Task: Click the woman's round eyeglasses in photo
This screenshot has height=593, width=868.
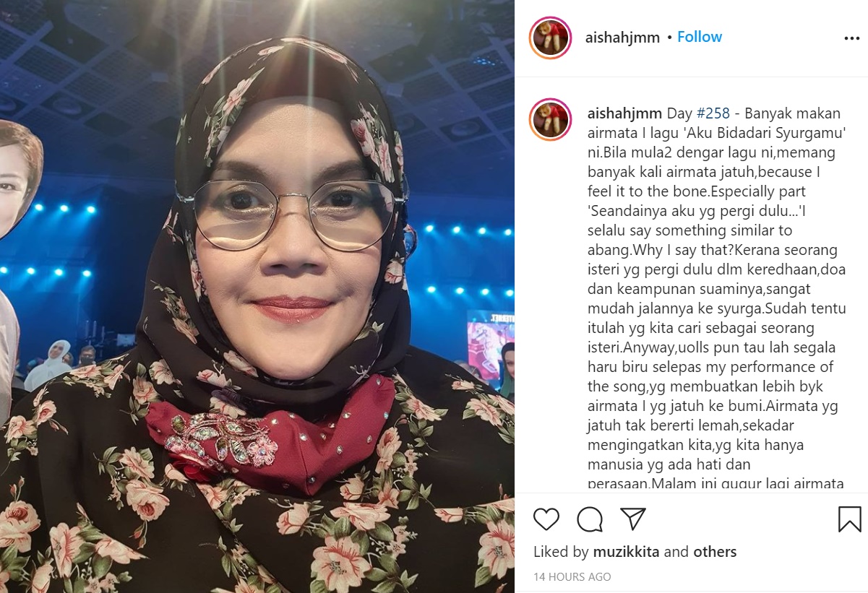Action: coord(293,214)
